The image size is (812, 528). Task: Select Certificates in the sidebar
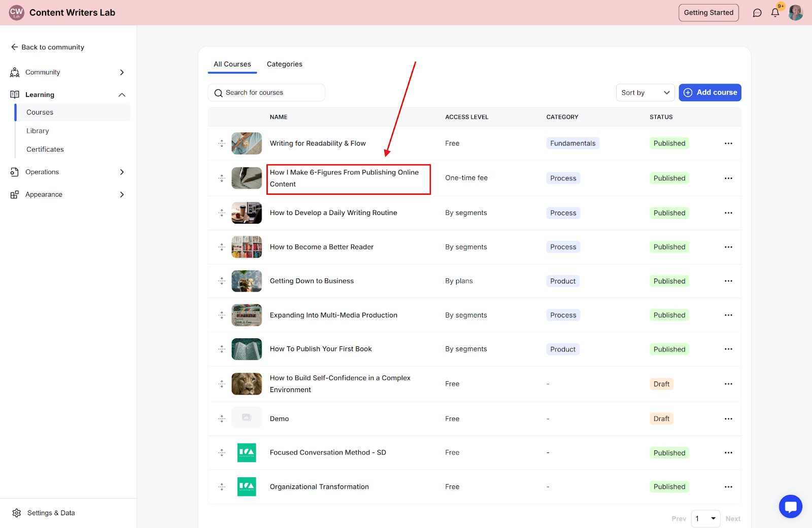click(45, 150)
